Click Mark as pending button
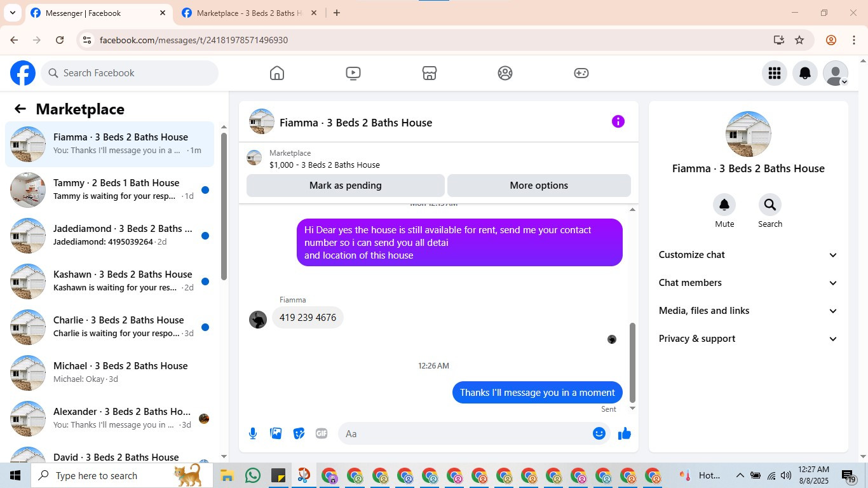 [346, 186]
